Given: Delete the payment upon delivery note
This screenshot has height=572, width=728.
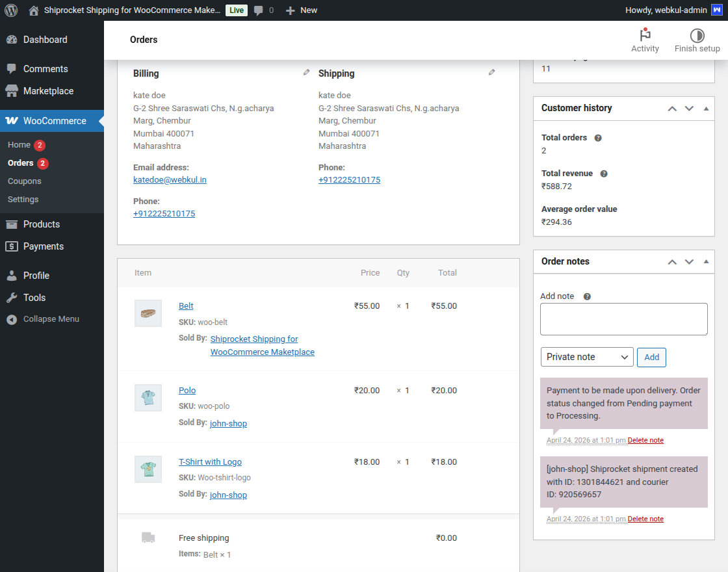Looking at the screenshot, I should tap(645, 440).
